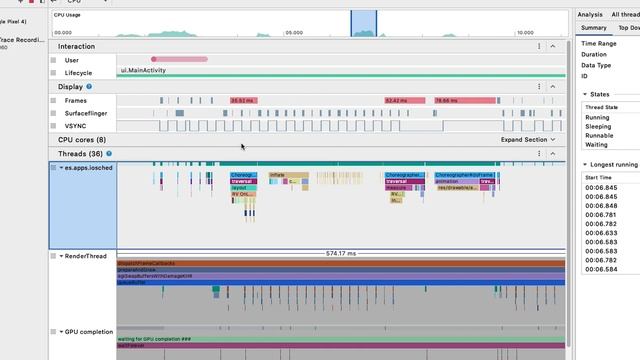Click the grey handle square beside RenderThread

tap(53, 256)
